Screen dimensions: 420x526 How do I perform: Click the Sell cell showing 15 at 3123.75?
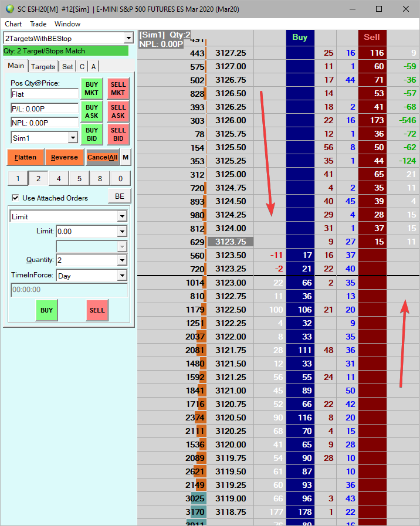[372, 242]
